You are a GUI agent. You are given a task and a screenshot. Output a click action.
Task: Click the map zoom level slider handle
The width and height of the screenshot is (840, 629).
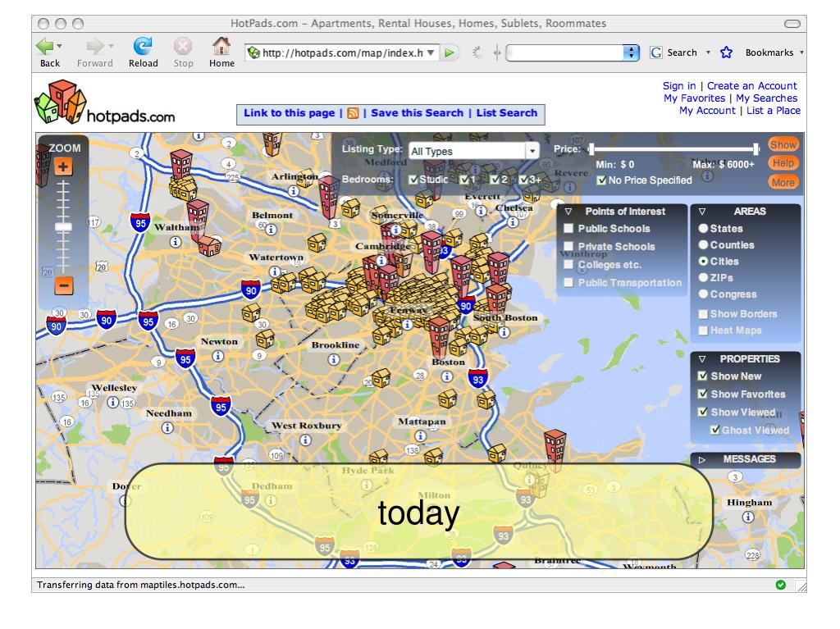pos(63,227)
